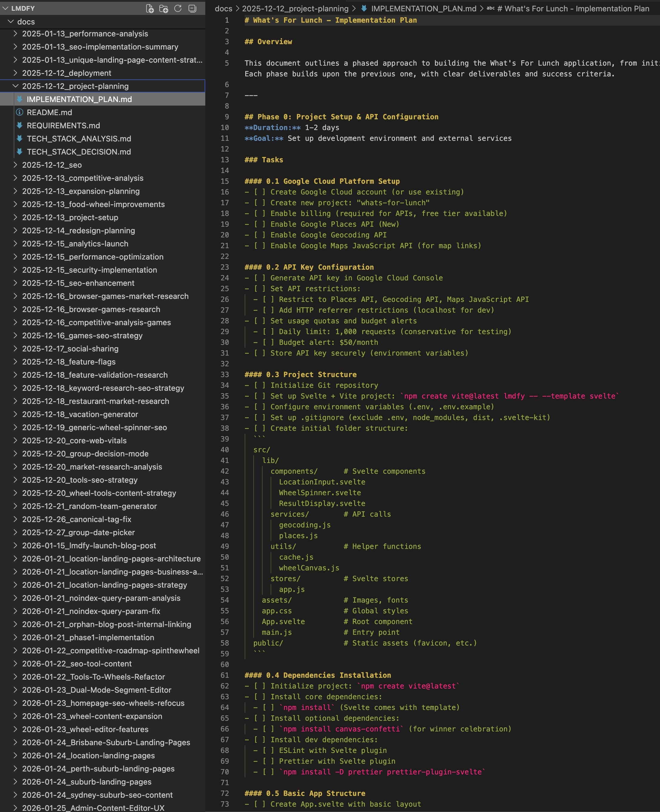Collapse the 2025-12-12_project-planning folder
The height and width of the screenshot is (812, 660).
click(16, 86)
